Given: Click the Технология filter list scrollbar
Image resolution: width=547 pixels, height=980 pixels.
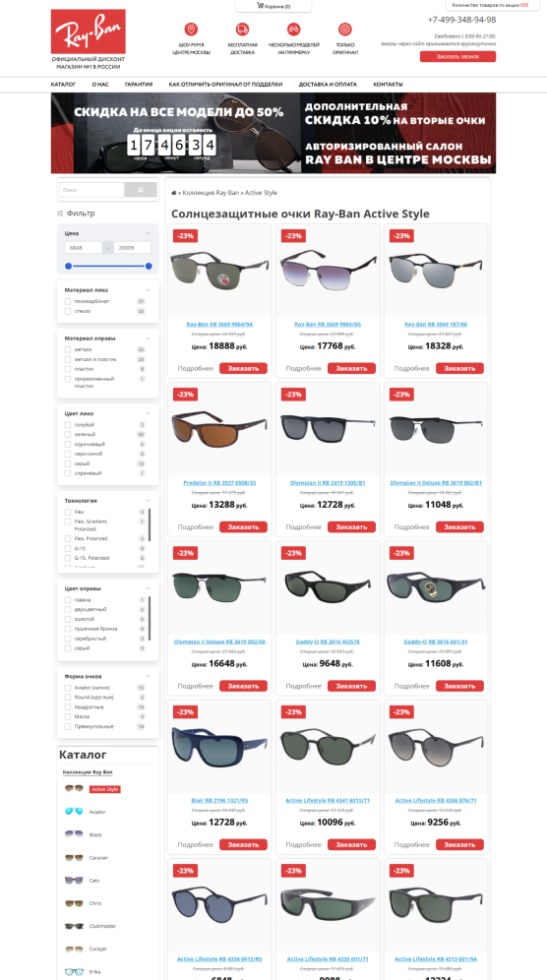Looking at the screenshot, I should tap(150, 523).
